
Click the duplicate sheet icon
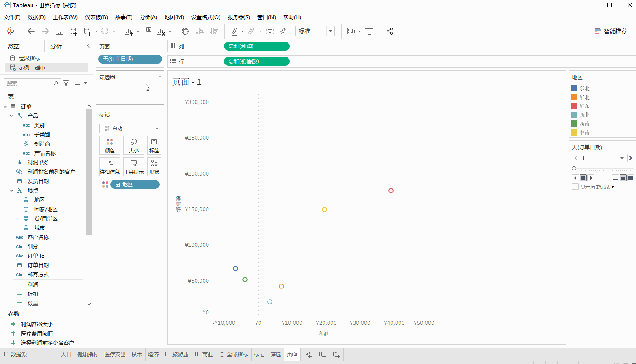(147, 31)
